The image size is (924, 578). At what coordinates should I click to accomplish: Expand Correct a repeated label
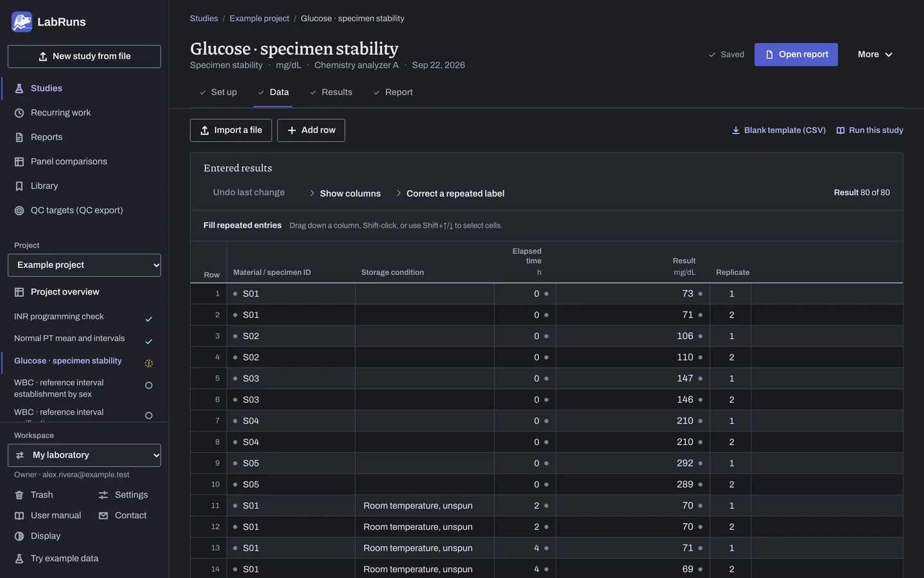[x=450, y=193]
